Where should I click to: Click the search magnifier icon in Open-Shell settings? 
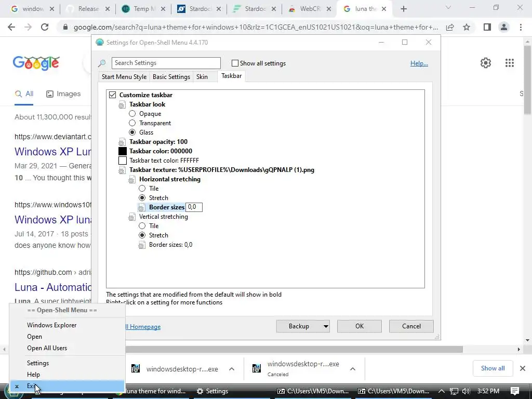tap(102, 63)
